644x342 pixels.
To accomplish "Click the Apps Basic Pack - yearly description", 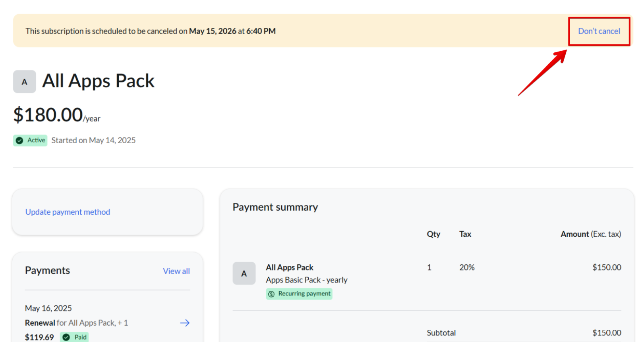I will pos(306,280).
